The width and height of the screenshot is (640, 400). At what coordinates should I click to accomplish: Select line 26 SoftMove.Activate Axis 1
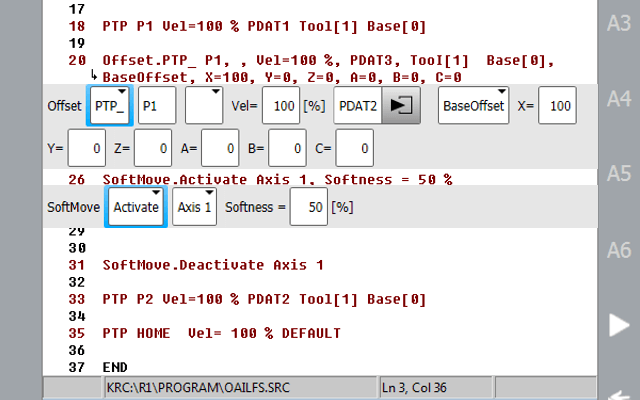pos(277,179)
